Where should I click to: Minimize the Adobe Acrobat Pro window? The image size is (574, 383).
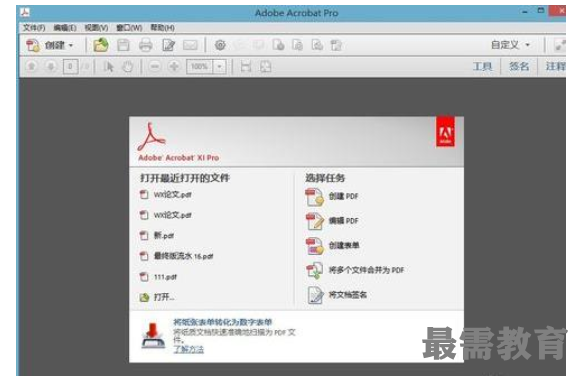pos(525,12)
